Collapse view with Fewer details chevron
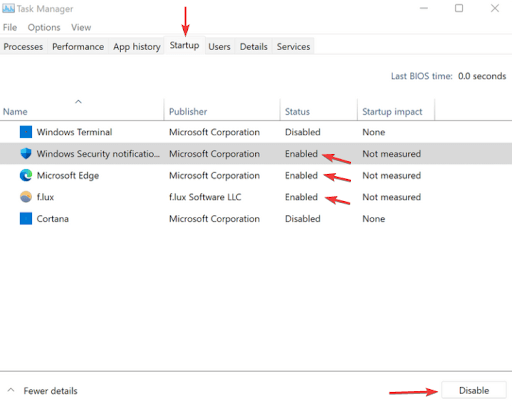This screenshot has height=406, width=512. tap(11, 390)
